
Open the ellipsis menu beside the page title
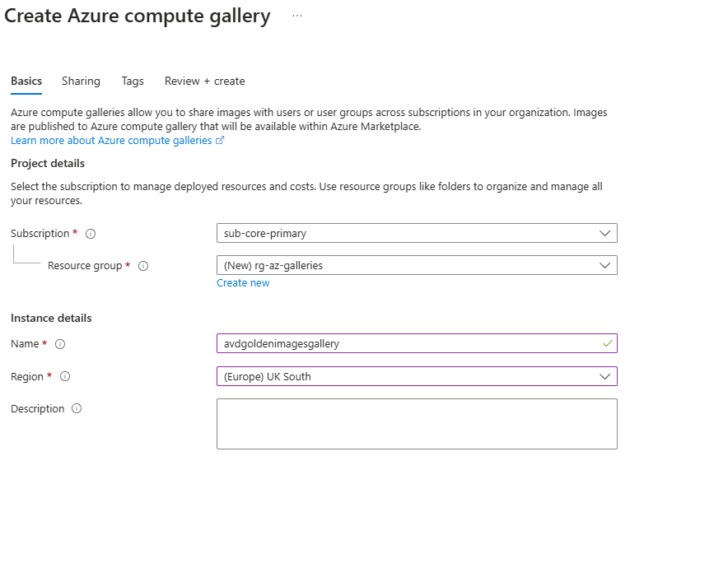[296, 15]
